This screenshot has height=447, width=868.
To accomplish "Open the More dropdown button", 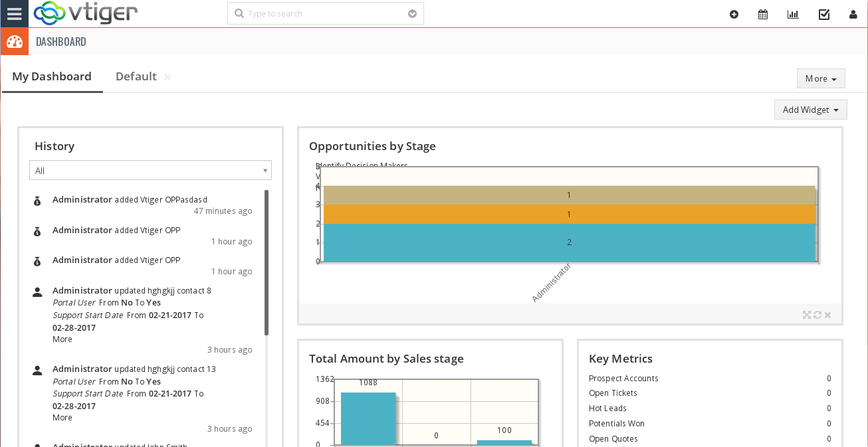I will (x=821, y=78).
